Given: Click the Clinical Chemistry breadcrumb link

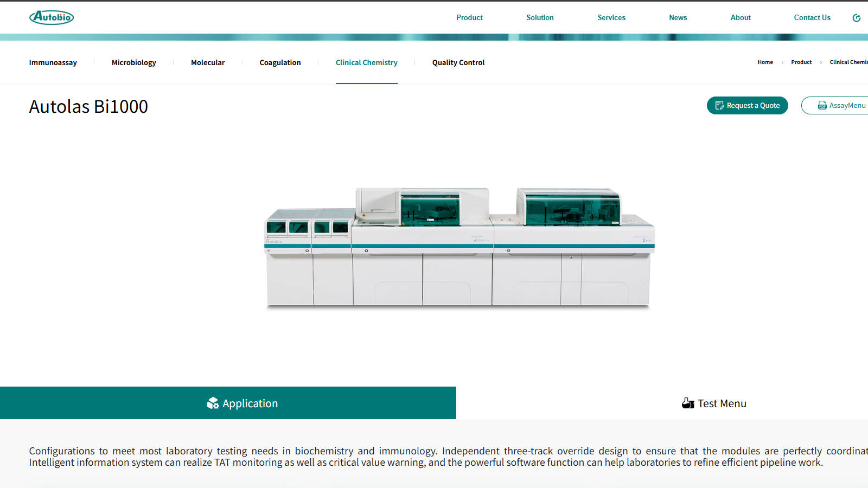Looking at the screenshot, I should pyautogui.click(x=848, y=62).
